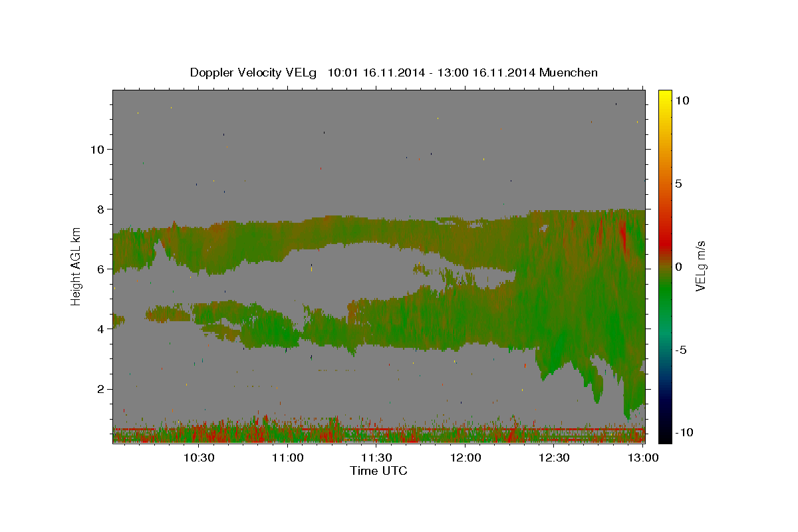
Task: Click the plot title 'Doppler Velocity VELg'
Action: pyautogui.click(x=253, y=72)
